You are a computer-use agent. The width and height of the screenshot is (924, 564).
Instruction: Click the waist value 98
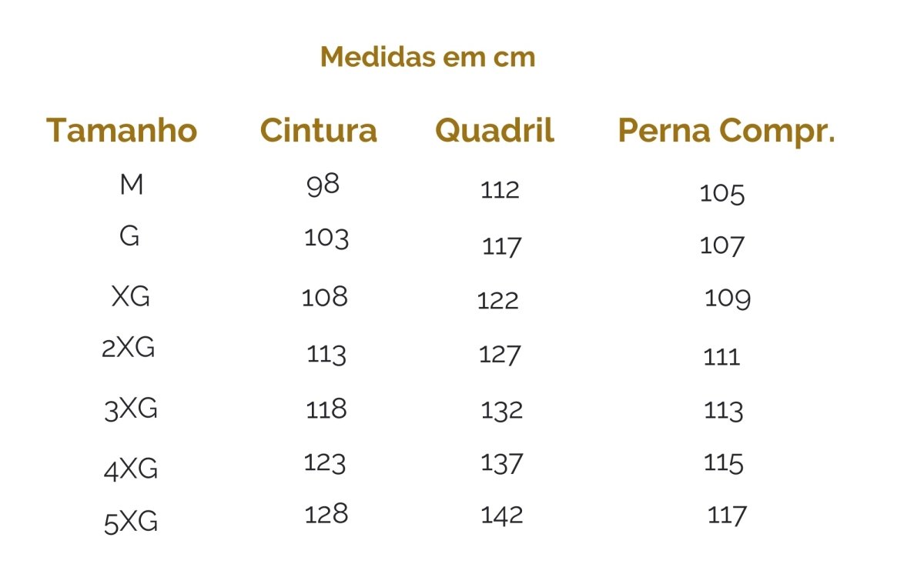click(323, 185)
